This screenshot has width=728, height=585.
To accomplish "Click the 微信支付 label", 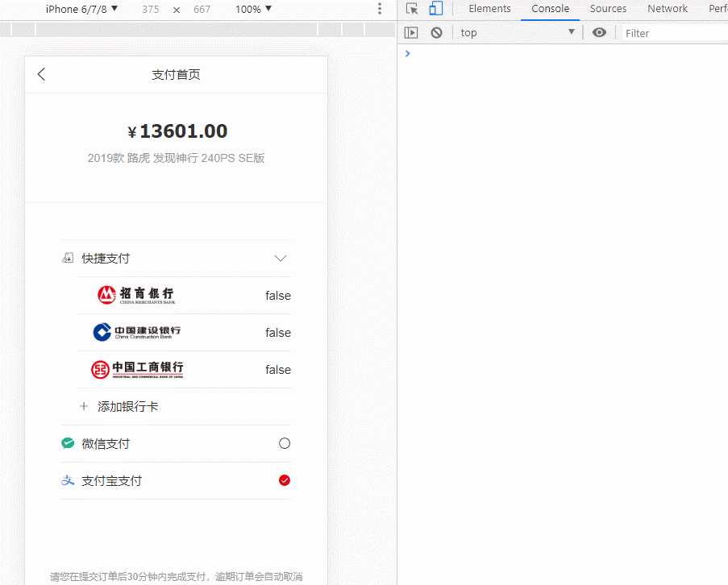I will [x=106, y=443].
